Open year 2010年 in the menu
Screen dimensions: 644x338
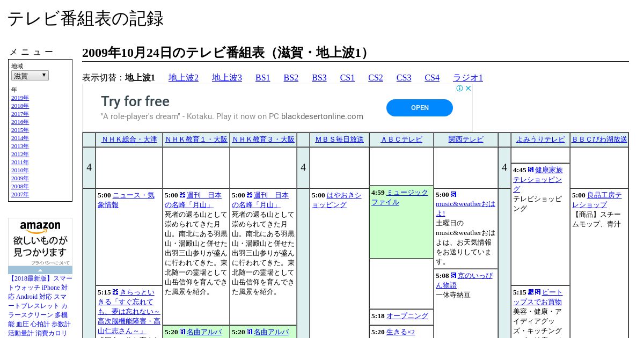20,171
